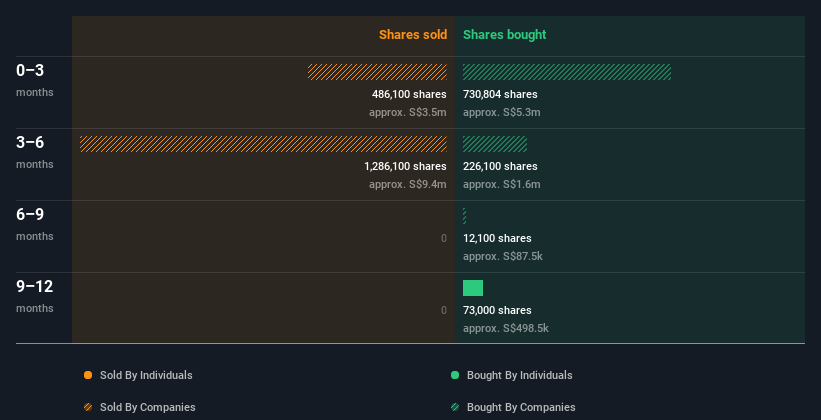Click the approx. S$498.5k amount
Image resolution: width=821 pixels, height=420 pixels.
pyautogui.click(x=506, y=328)
